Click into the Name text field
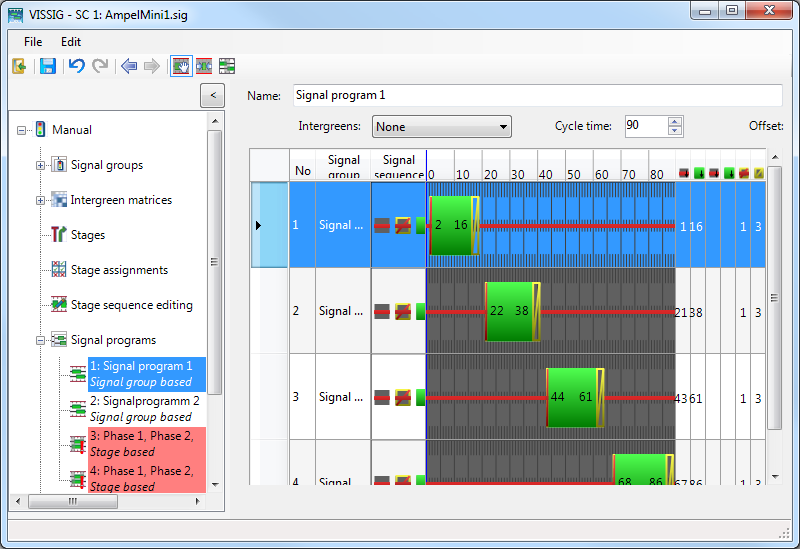 536,95
